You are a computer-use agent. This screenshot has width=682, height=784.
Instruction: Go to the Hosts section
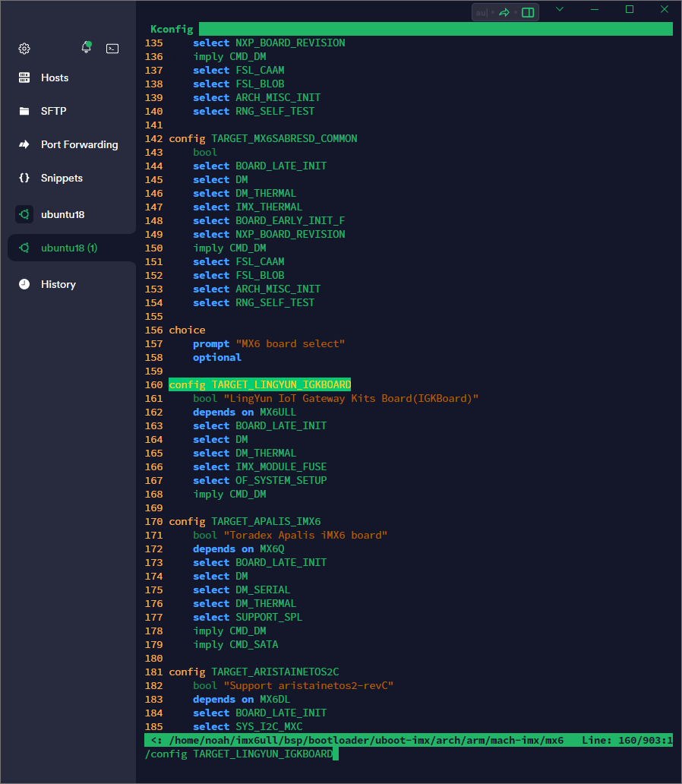coord(55,77)
